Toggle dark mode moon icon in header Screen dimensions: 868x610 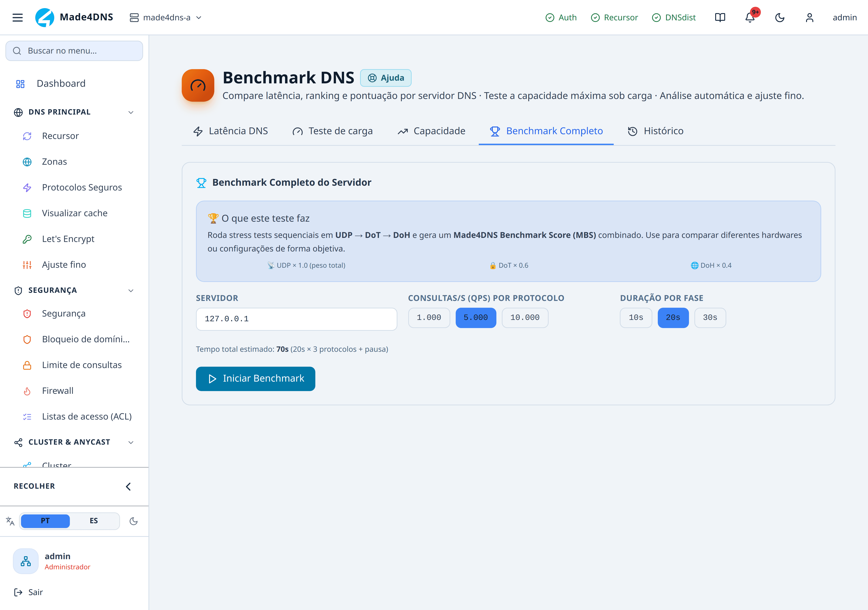780,17
